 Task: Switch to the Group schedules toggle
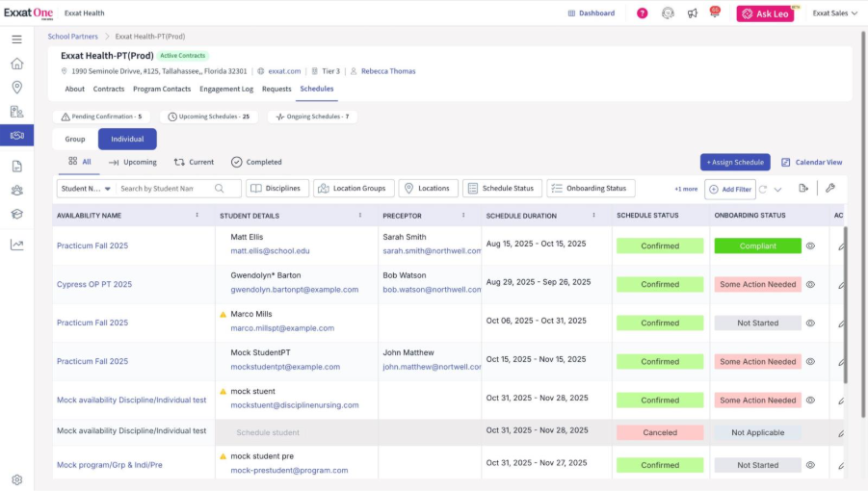click(x=75, y=140)
